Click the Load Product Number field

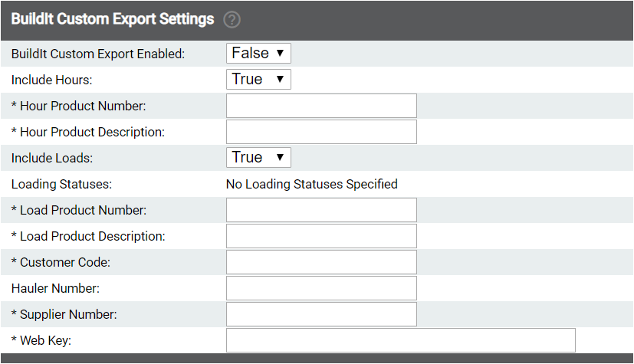(321, 210)
